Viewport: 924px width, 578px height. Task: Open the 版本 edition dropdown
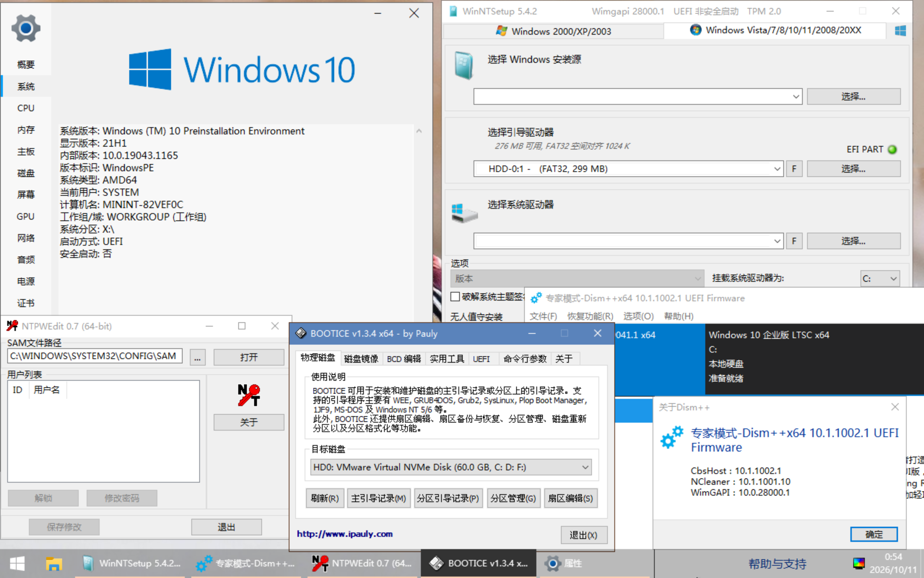click(x=577, y=278)
